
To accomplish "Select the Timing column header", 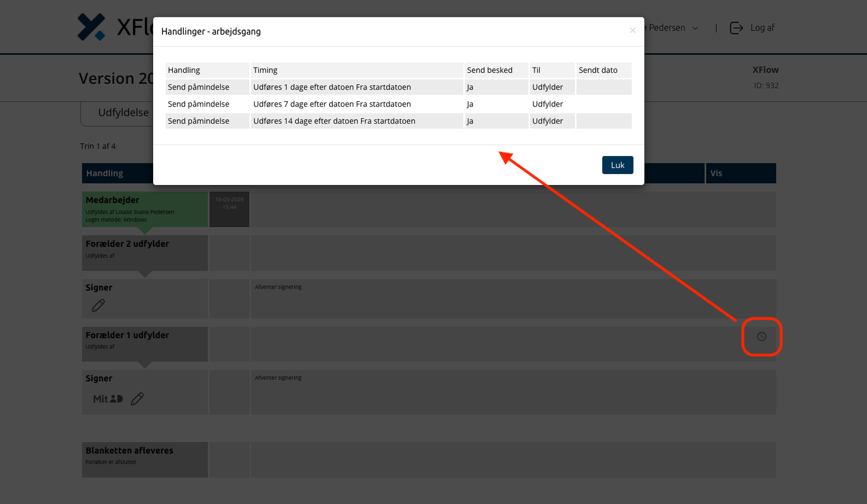I will 357,70.
